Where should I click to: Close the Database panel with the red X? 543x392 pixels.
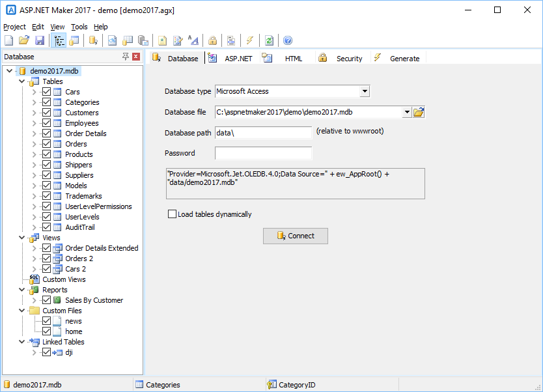coord(136,57)
